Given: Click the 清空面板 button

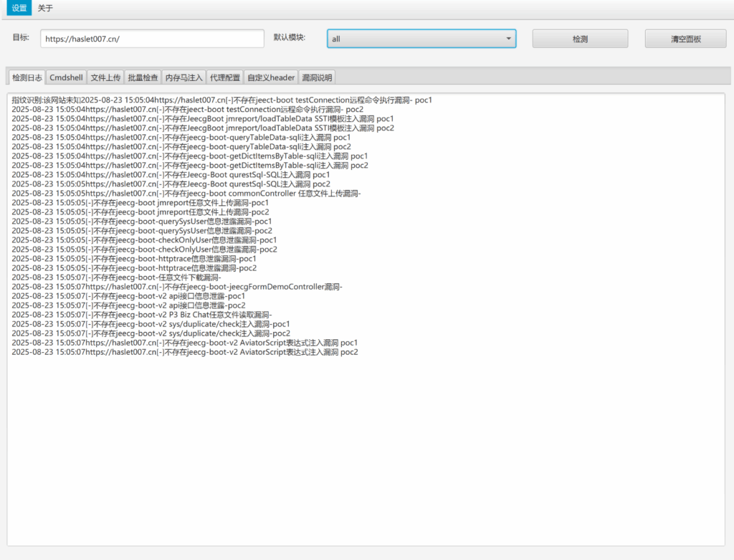Looking at the screenshot, I should tap(685, 39).
